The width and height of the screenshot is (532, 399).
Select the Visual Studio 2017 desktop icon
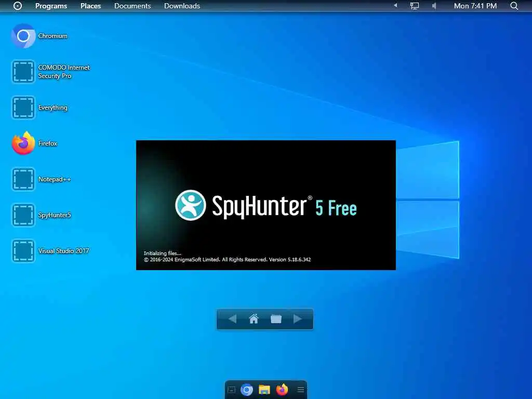(x=23, y=251)
